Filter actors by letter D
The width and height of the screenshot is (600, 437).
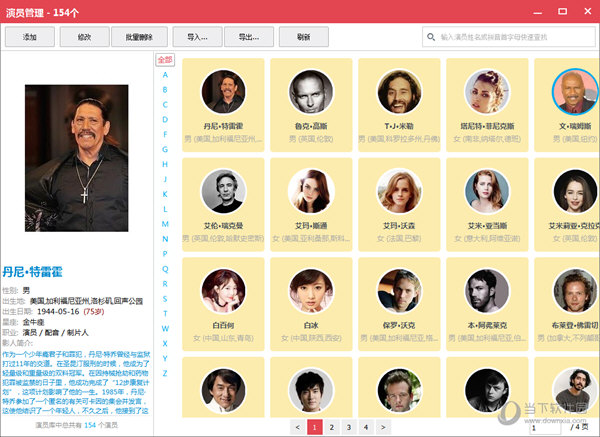165,119
